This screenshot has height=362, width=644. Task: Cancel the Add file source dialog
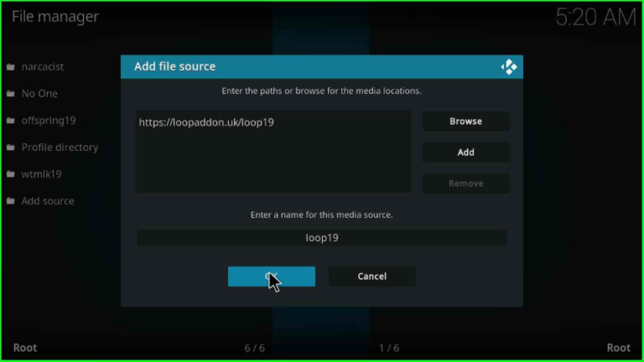click(371, 277)
